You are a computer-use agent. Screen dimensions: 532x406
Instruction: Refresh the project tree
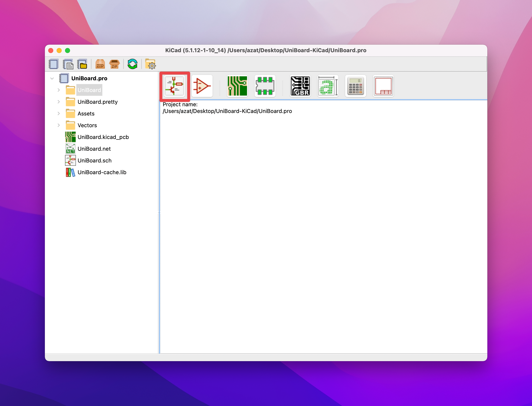133,64
